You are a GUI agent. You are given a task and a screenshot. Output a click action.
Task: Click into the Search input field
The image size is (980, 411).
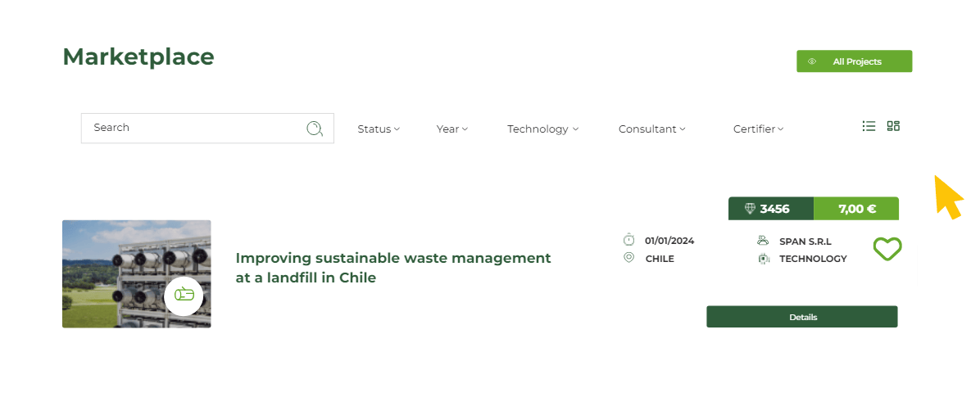(193, 129)
